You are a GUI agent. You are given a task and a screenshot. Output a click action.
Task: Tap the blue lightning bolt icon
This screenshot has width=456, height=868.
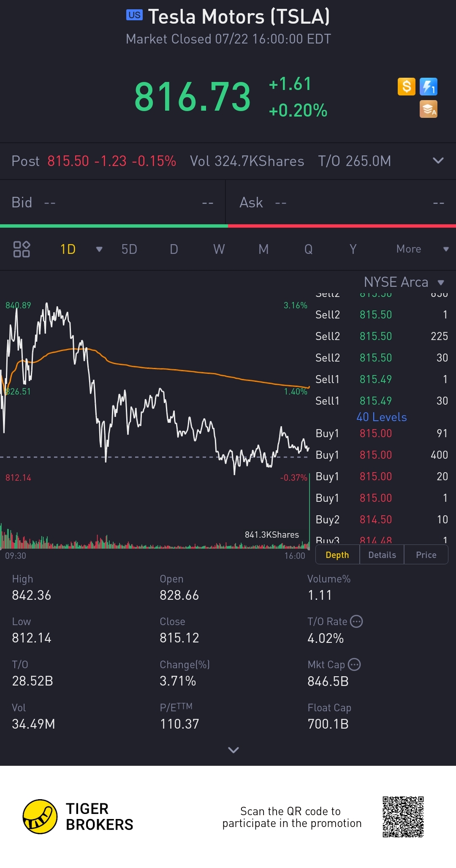[x=429, y=87]
